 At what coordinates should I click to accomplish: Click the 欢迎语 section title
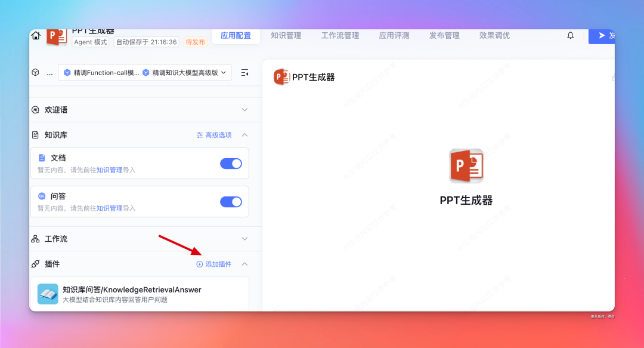[56, 110]
